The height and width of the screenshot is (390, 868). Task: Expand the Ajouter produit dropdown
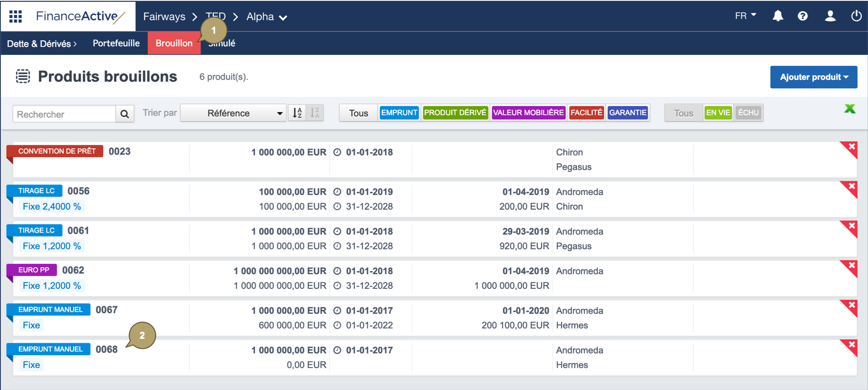[813, 77]
